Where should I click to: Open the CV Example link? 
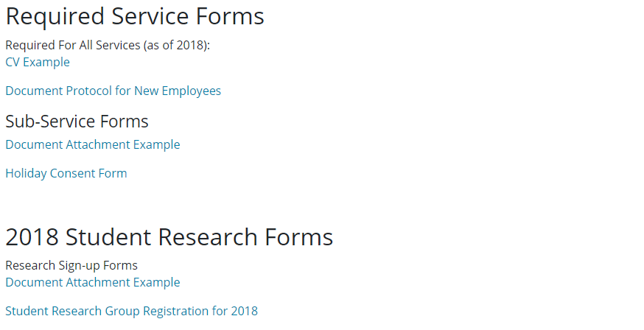tap(38, 63)
